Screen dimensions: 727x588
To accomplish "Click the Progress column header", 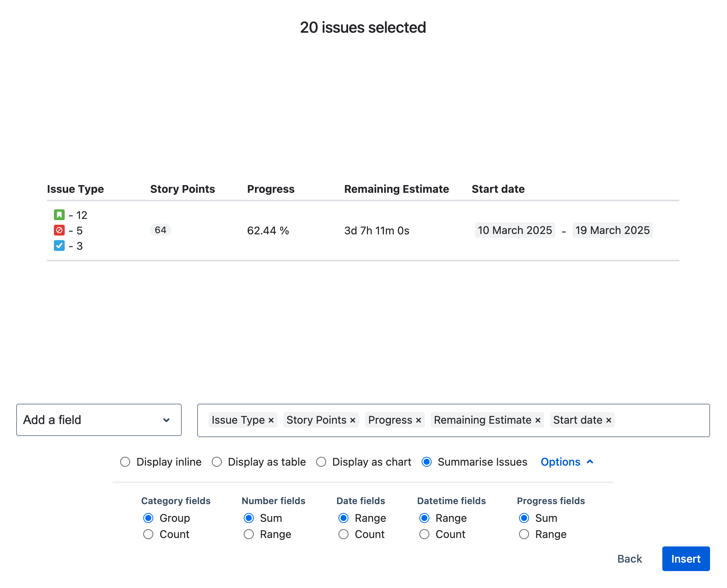I will click(x=271, y=189).
